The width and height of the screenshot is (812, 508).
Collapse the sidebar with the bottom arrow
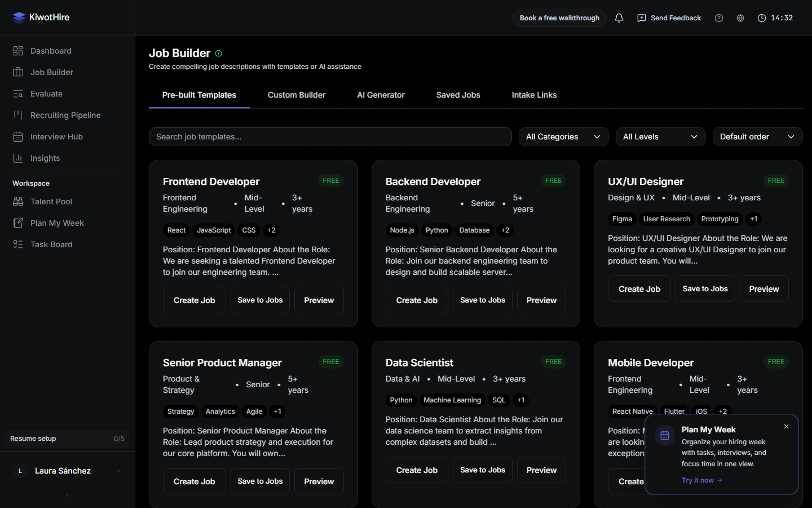68,495
